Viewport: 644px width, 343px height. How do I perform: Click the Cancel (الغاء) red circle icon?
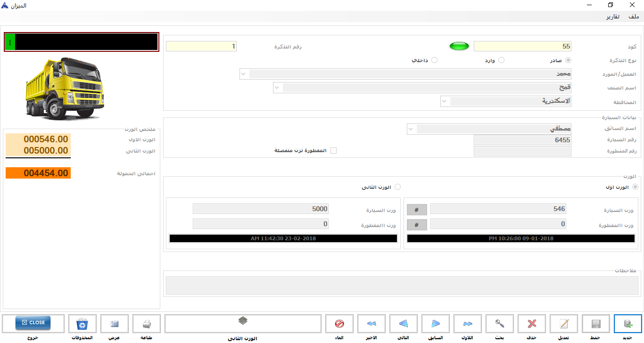[339, 324]
